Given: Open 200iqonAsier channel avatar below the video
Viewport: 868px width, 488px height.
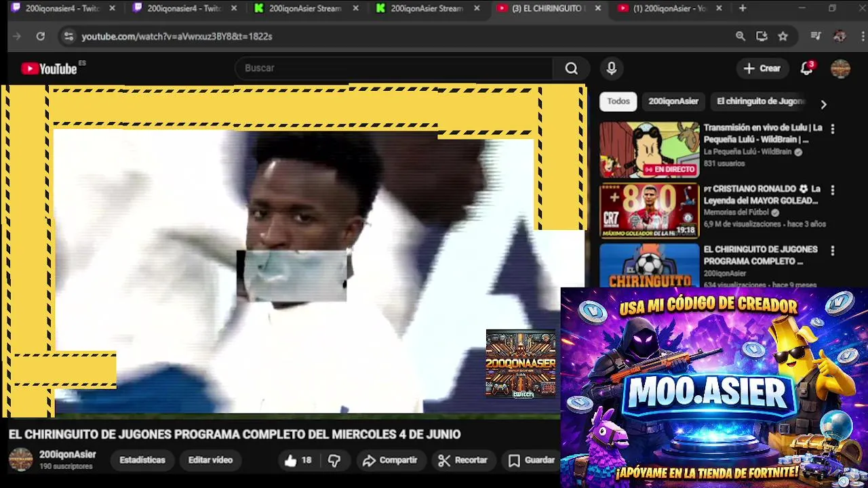Looking at the screenshot, I should coord(20,460).
